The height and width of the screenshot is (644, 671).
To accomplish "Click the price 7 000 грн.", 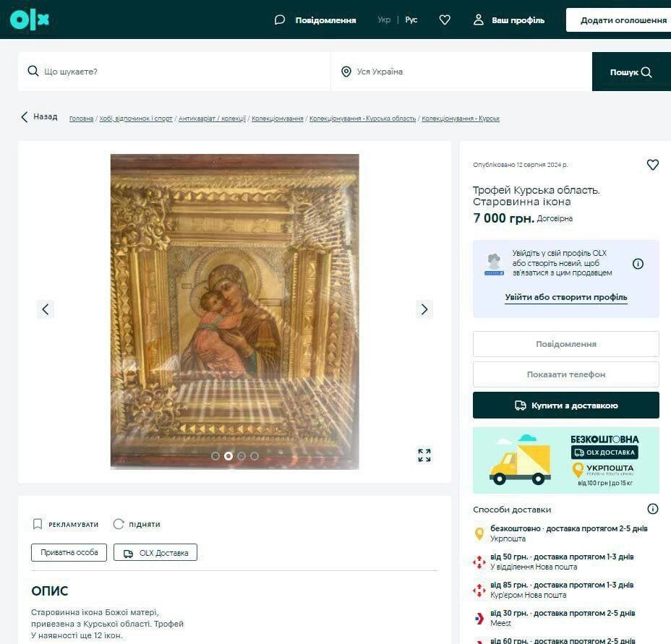I will [x=504, y=218].
